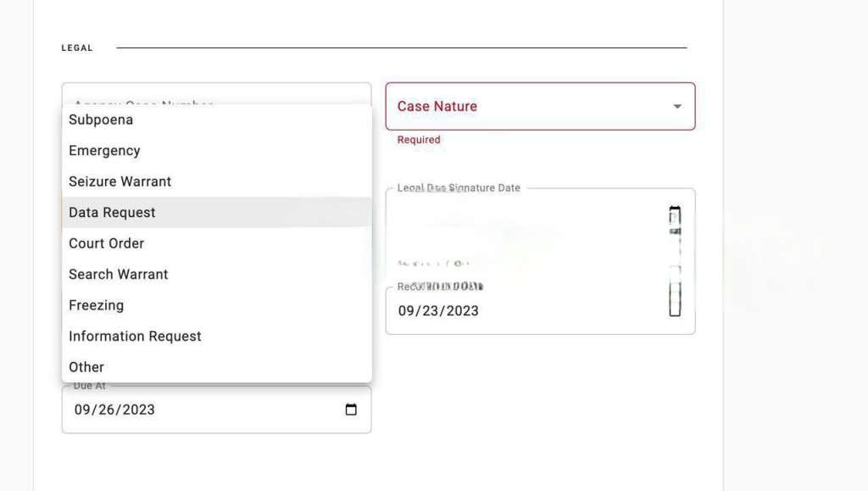
Task: Click the received date value 09/23/2023
Action: coord(438,311)
